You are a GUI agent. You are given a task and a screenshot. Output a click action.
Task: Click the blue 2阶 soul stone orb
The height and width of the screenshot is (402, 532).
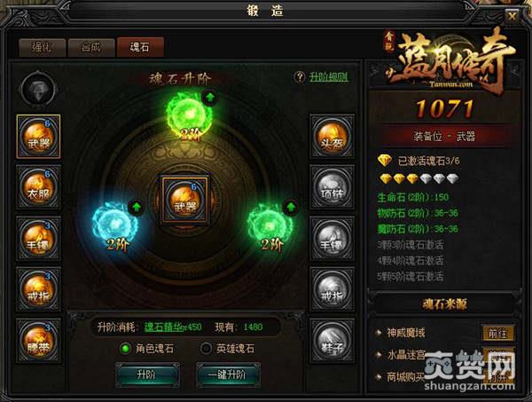[114, 225]
